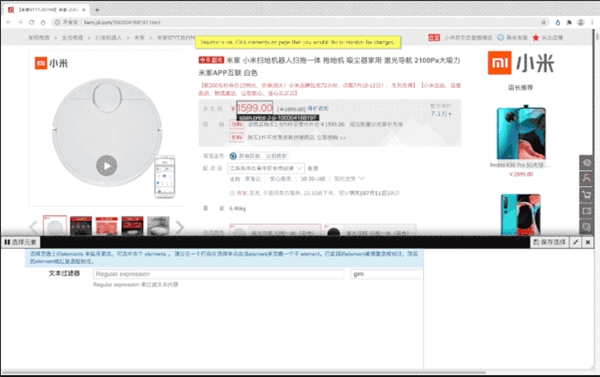Open the delivery address dropdown
Image resolution: width=600 pixels, height=377 pixels.
(x=266, y=168)
